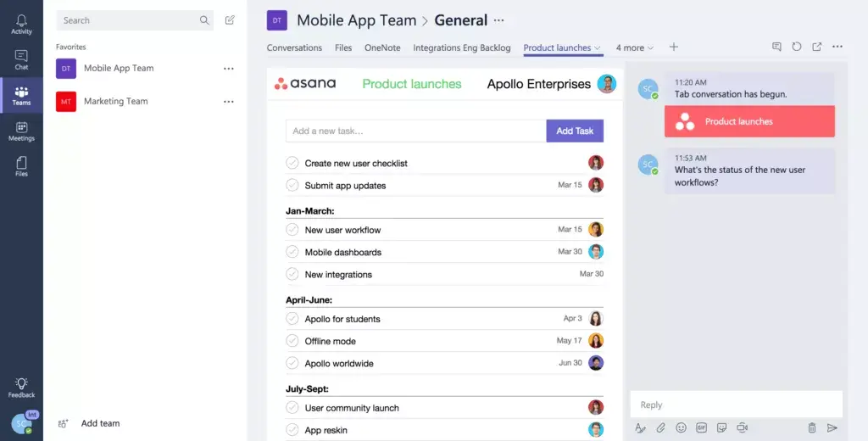Viewport: 868px width, 441px height.
Task: Open Mobile App Team more options
Action: pyautogui.click(x=228, y=69)
